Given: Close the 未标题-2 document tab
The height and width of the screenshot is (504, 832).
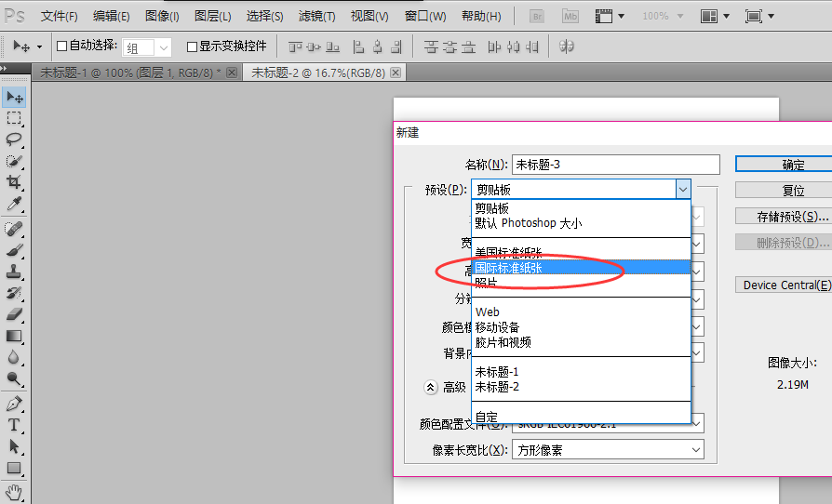Looking at the screenshot, I should (x=396, y=73).
